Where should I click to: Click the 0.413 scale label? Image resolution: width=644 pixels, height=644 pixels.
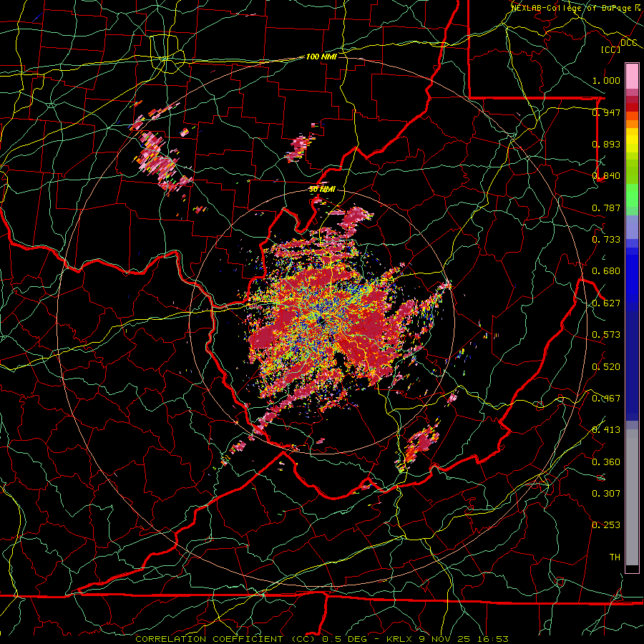606,429
